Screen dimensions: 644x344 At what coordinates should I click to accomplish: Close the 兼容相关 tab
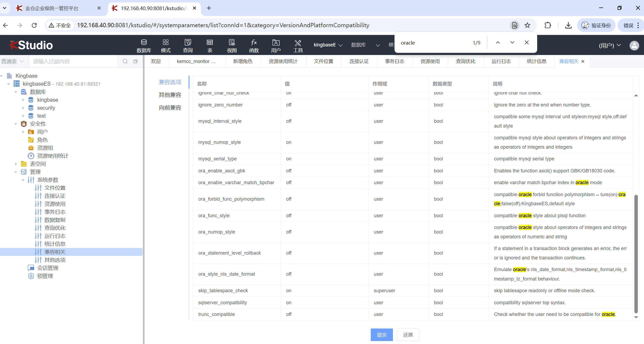583,61
